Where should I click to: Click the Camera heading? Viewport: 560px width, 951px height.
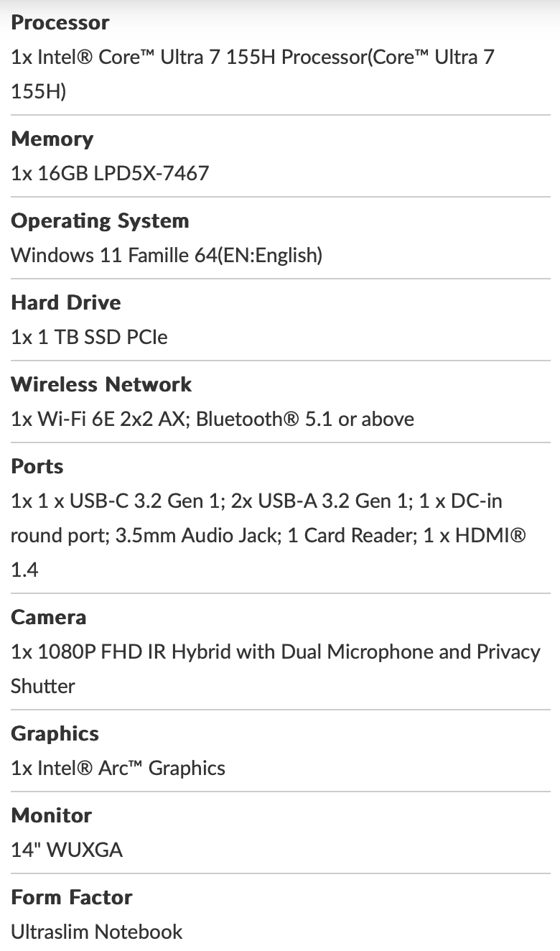point(49,617)
